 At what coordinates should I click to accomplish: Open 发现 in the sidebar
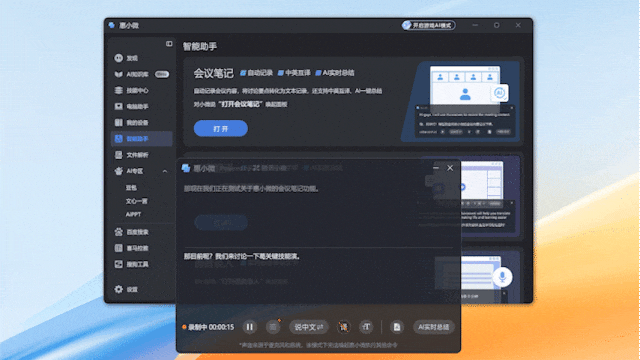[x=127, y=58]
